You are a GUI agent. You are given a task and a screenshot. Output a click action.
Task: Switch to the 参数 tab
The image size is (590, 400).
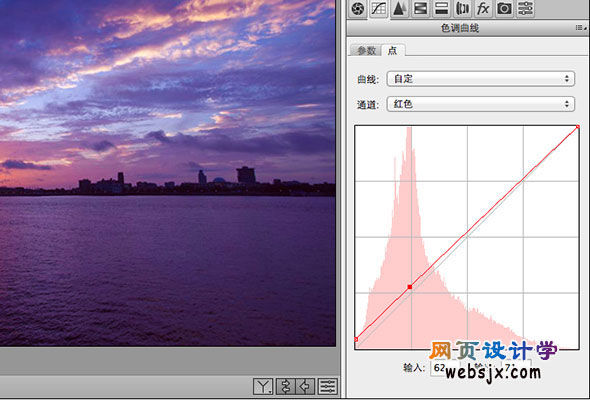[366, 51]
